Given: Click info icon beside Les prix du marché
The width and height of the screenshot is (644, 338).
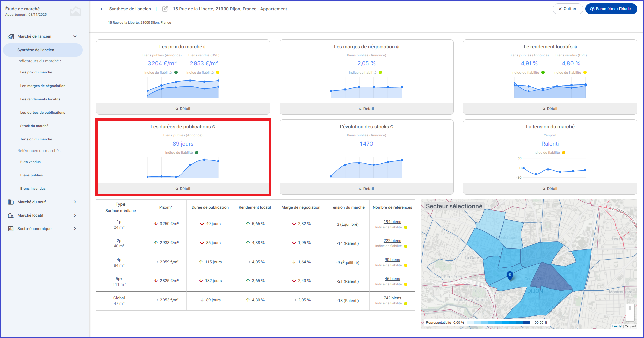Looking at the screenshot, I should tap(205, 47).
